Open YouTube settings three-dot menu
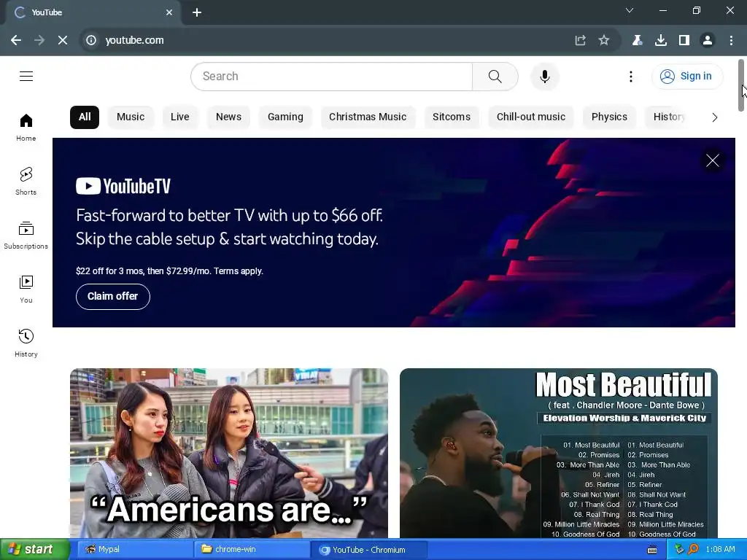The width and height of the screenshot is (747, 560). (631, 76)
